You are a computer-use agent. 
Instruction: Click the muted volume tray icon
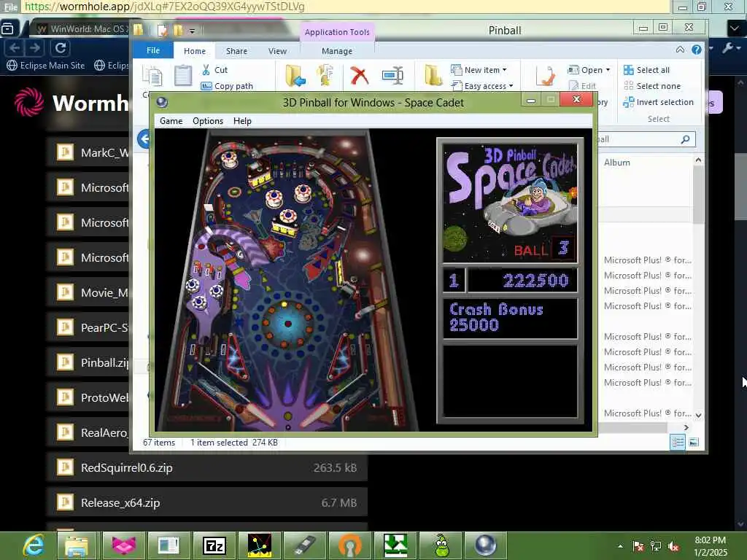[673, 546]
